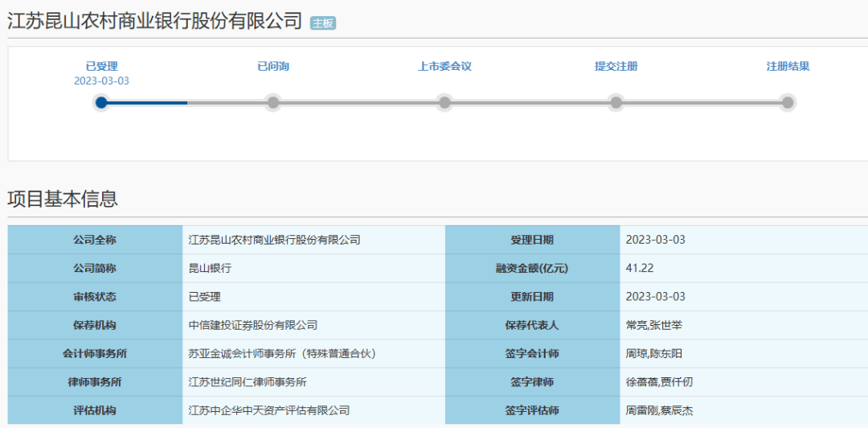
Task: Select the 提交注册 stage label
Action: [x=616, y=67]
